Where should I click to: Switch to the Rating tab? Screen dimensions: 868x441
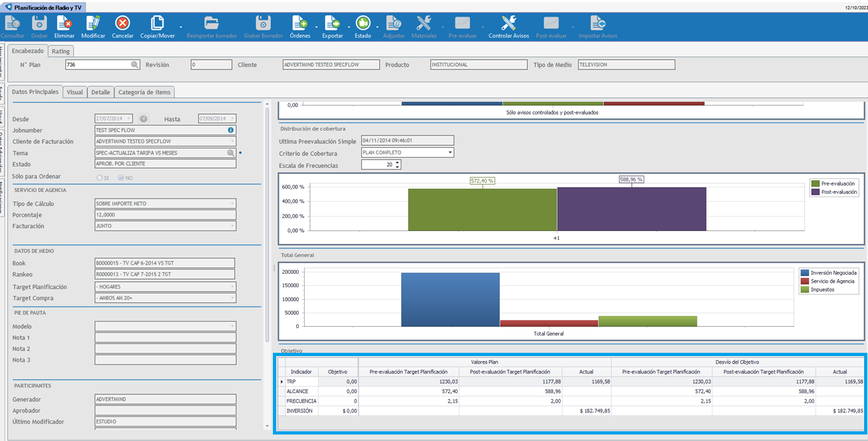[x=61, y=51]
